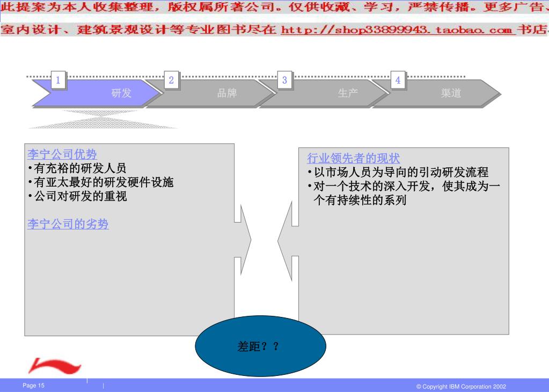Click the 渠道 process arrow
This screenshot has height=392, width=549.
(x=437, y=93)
